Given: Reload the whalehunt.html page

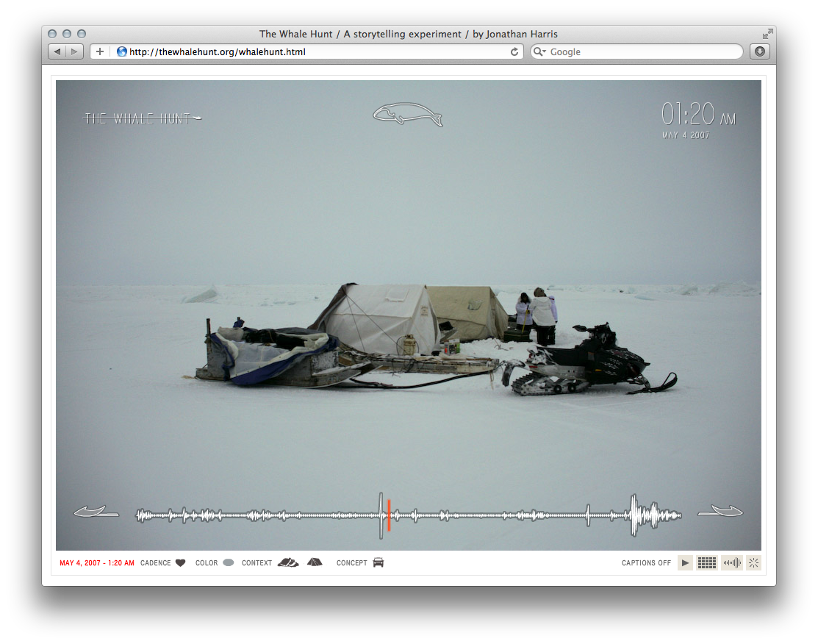Looking at the screenshot, I should tap(514, 51).
